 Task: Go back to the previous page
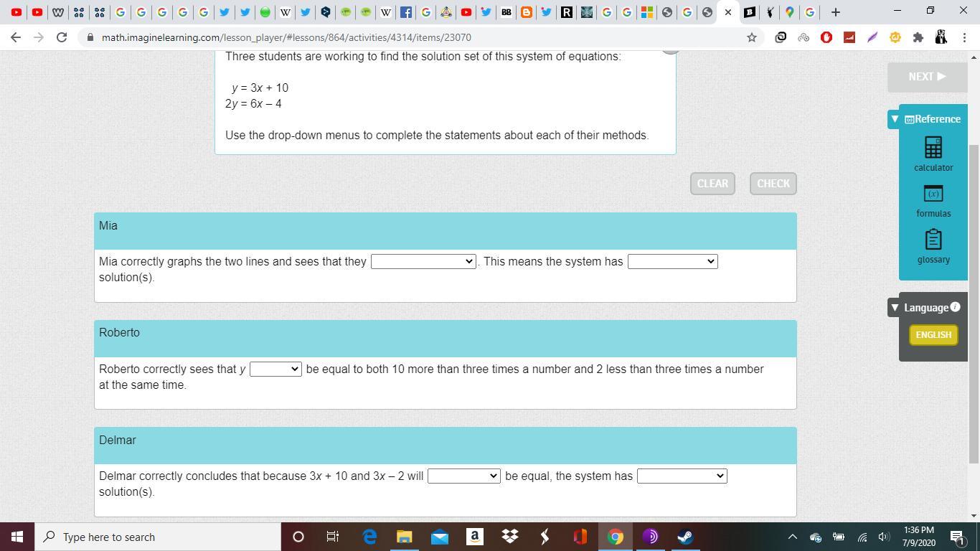coord(16,37)
